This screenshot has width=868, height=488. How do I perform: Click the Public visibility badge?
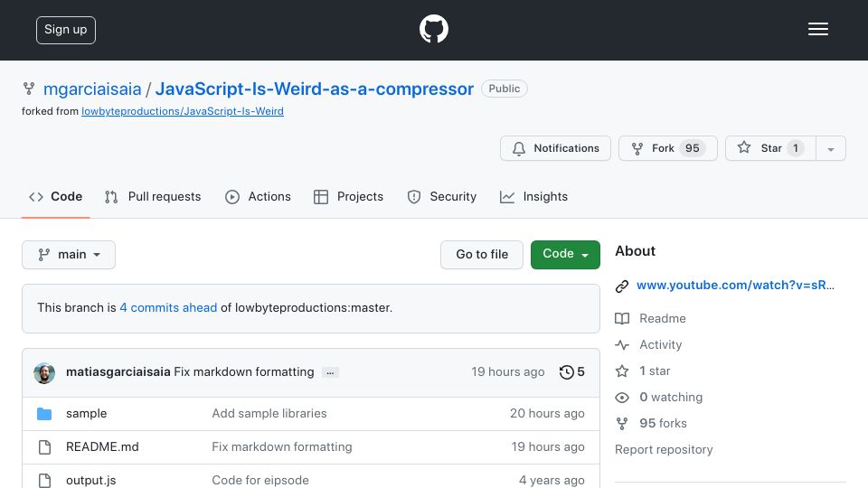pyautogui.click(x=505, y=89)
